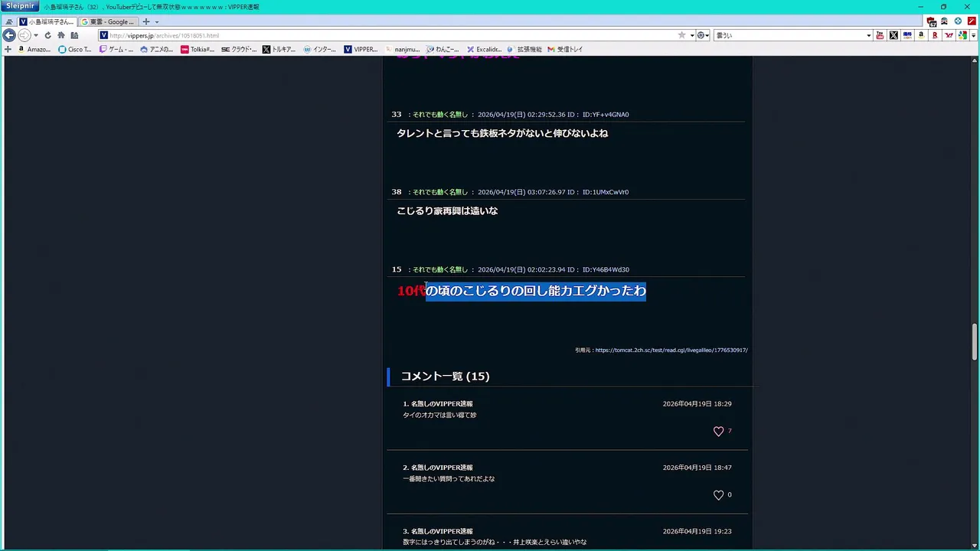Open the Amazon bookmark
The width and height of the screenshot is (980, 551).
click(x=34, y=49)
